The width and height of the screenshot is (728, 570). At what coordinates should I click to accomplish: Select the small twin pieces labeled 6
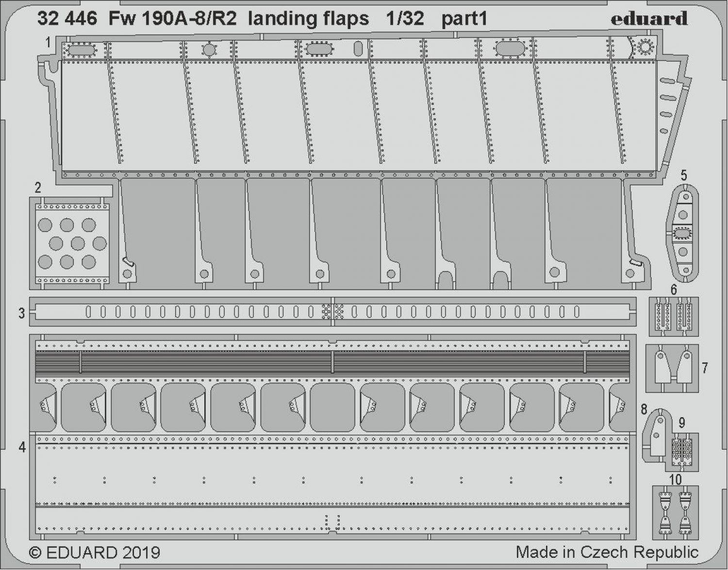click(674, 315)
